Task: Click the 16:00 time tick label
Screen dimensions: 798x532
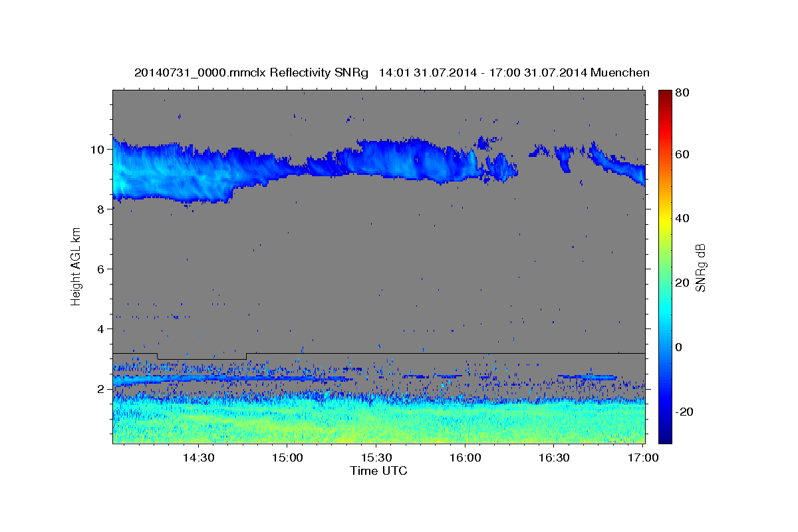Action: (465, 458)
